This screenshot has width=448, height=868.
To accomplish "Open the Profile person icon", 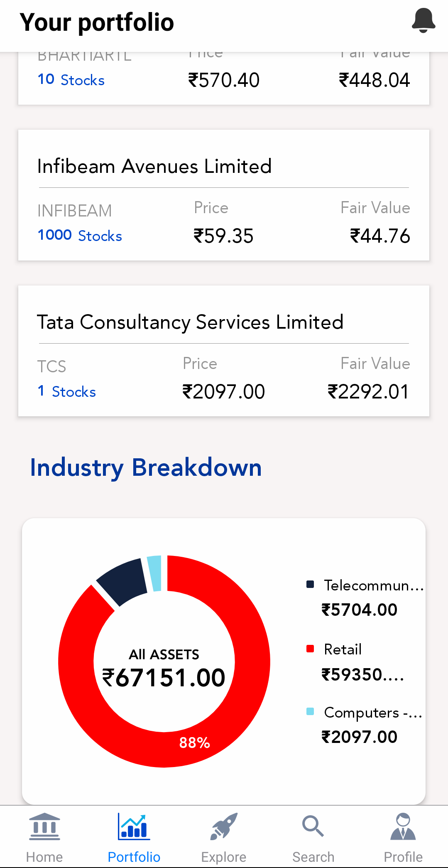I will click(x=403, y=827).
